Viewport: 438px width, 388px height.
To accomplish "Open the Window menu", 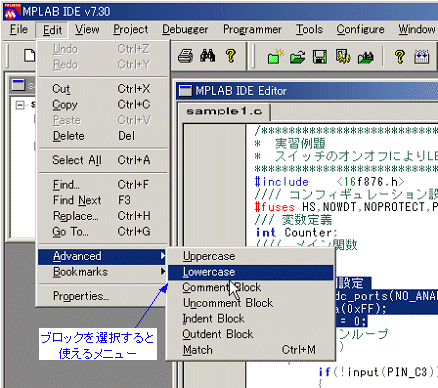I will coord(417,29).
